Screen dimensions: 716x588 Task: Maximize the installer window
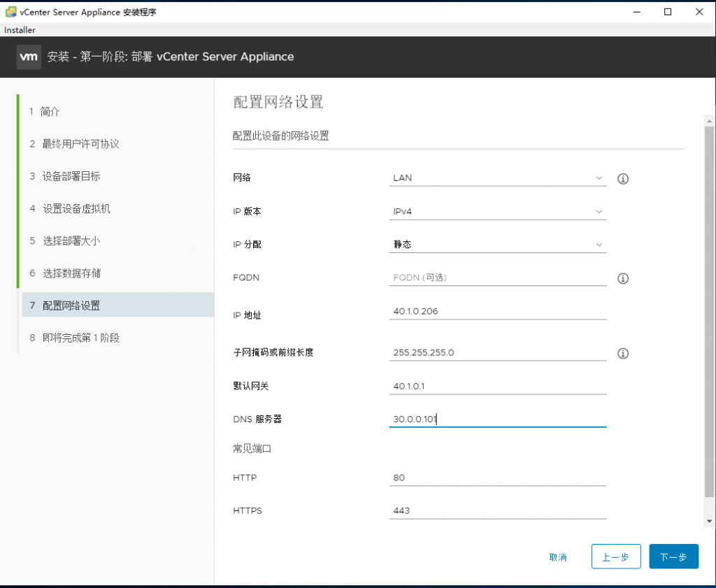(x=668, y=12)
